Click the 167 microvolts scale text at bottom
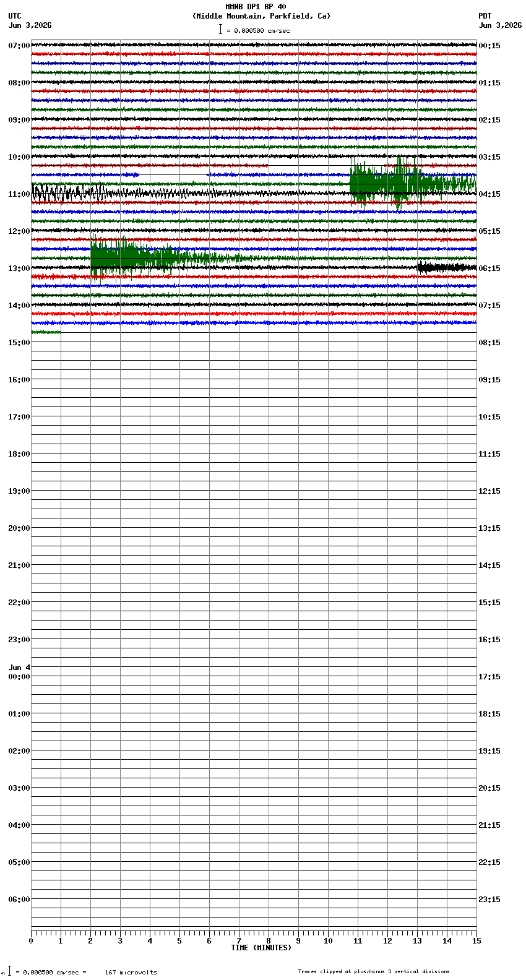Image resolution: width=526 pixels, height=980 pixels. 131,973
